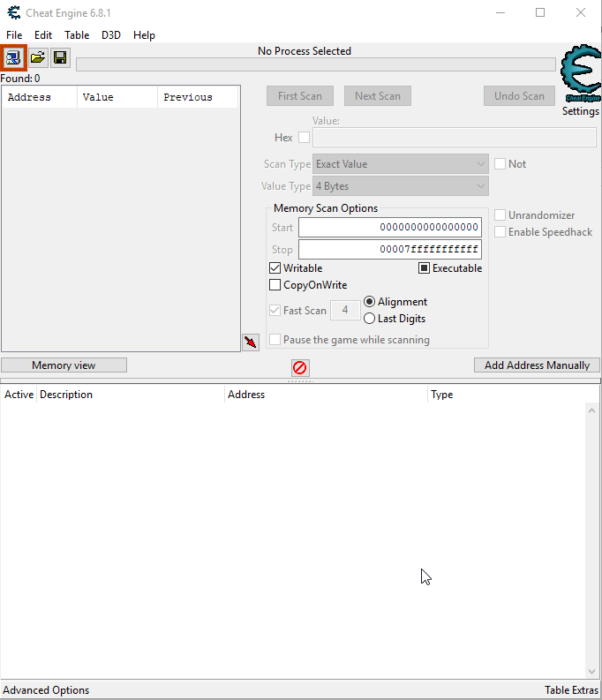Click the Value column header
Viewport: 602px width, 700px height.
click(117, 97)
